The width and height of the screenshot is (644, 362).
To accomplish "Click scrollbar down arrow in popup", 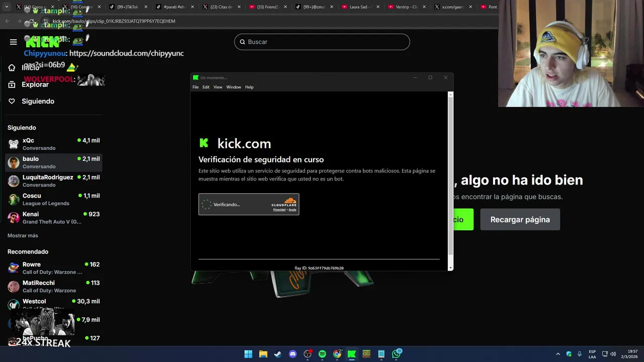I will [x=450, y=268].
